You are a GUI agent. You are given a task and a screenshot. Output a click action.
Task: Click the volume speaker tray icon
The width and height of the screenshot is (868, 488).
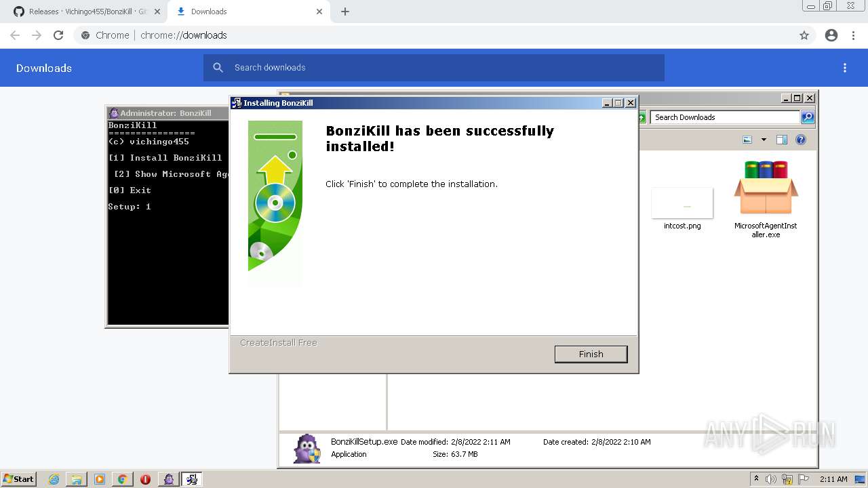771,479
